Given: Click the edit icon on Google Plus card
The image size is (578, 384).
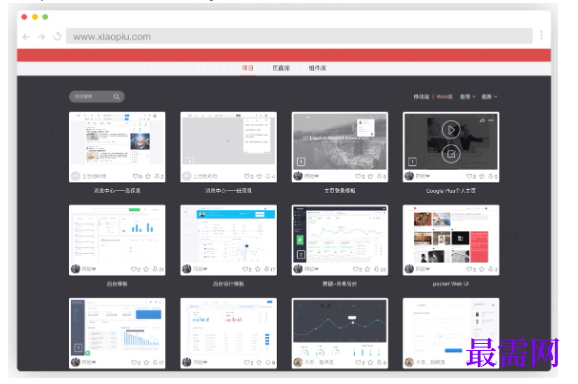Looking at the screenshot, I should click(x=451, y=154).
